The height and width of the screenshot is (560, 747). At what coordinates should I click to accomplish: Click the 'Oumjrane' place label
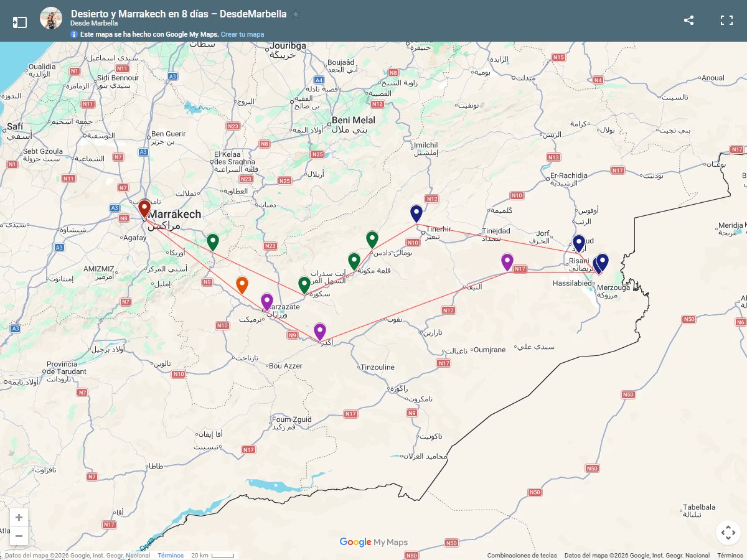490,350
